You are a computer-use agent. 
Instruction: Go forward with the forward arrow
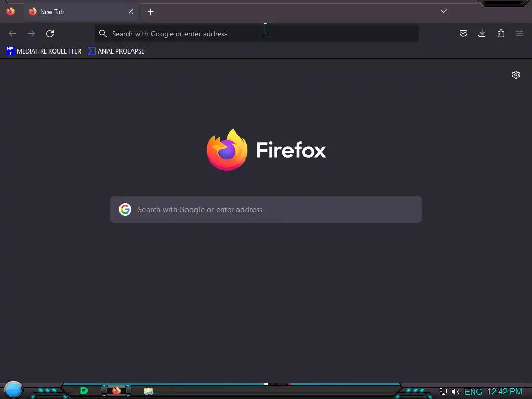(x=31, y=34)
